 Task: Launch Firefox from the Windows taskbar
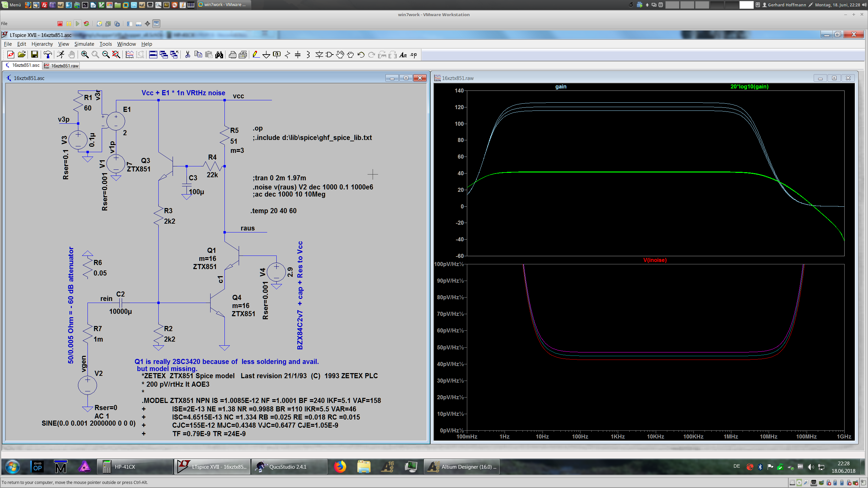click(x=340, y=467)
